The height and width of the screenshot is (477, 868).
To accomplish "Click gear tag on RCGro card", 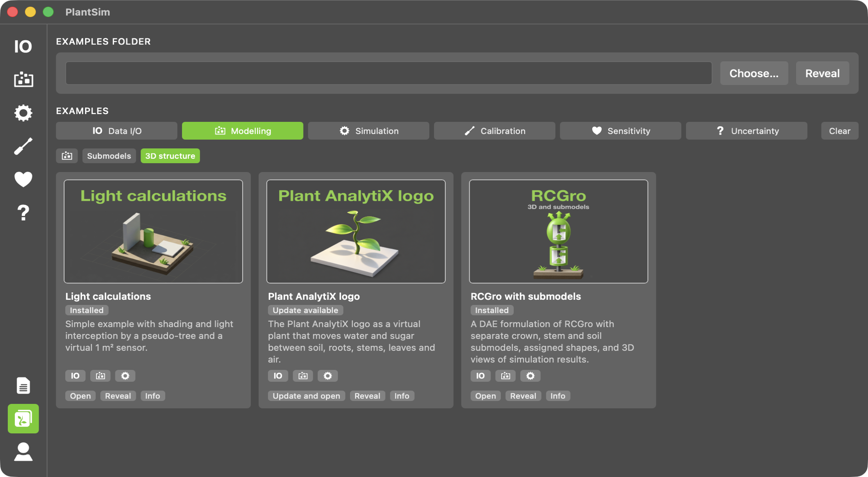I will (x=530, y=376).
